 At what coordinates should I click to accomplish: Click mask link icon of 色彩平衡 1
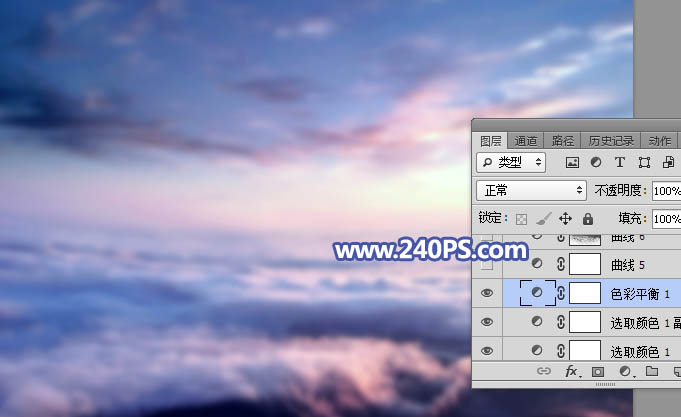pos(561,293)
